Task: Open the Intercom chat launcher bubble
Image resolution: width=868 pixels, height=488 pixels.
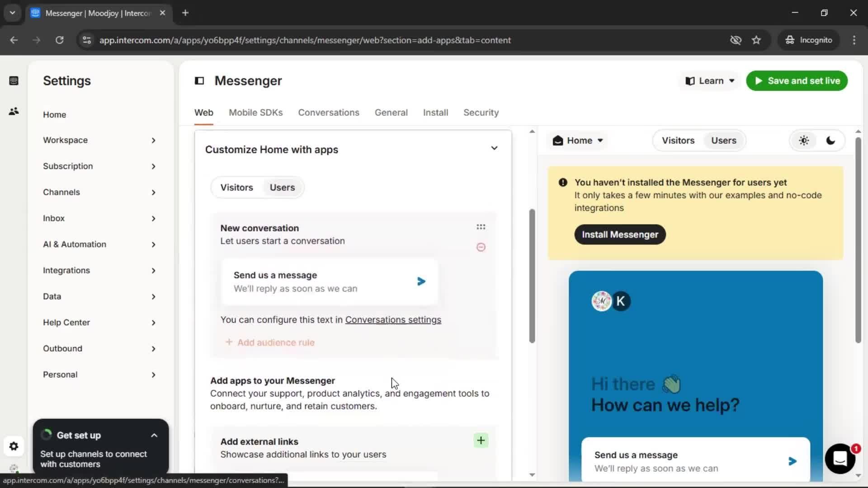Action: 840,459
